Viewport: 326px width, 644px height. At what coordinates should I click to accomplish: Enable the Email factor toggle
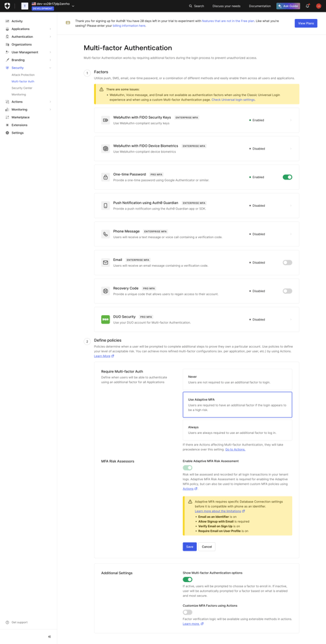pyautogui.click(x=288, y=262)
